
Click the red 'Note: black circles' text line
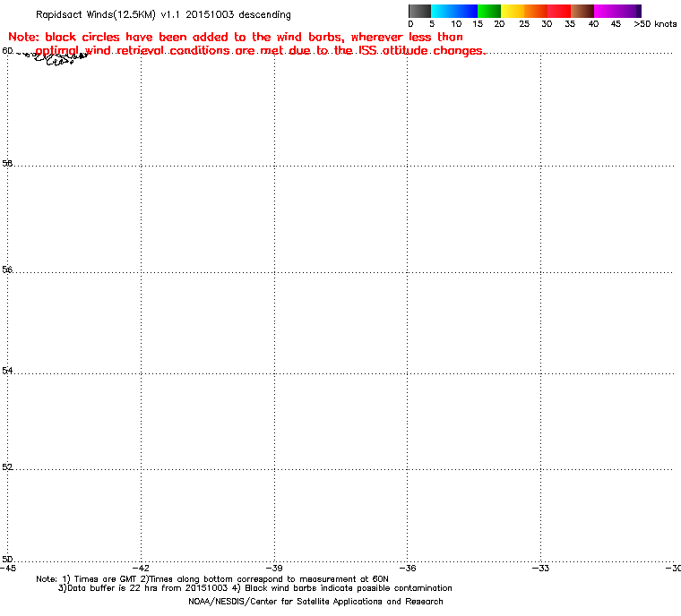(236, 37)
